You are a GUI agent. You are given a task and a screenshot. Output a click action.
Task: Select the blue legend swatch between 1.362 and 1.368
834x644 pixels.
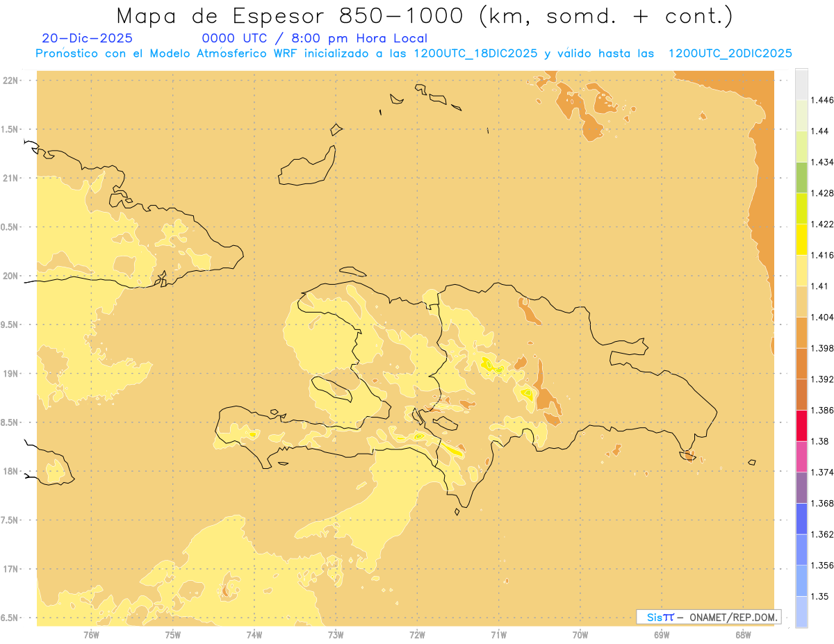(801, 518)
